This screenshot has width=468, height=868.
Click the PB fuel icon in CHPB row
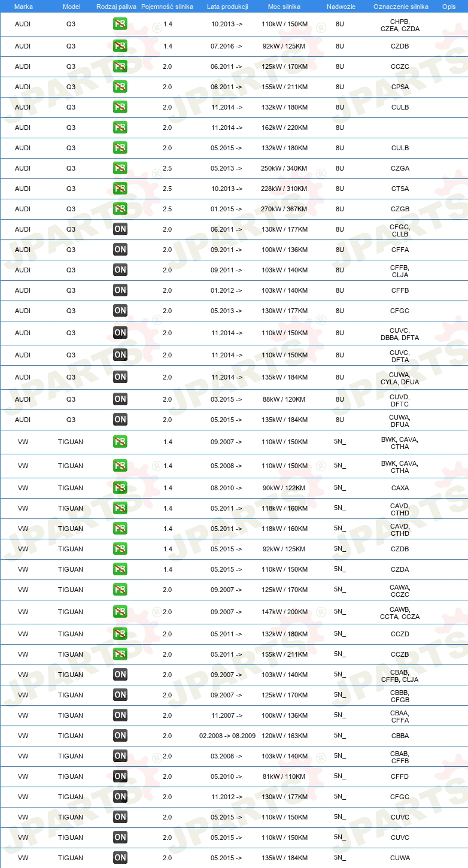click(x=120, y=25)
